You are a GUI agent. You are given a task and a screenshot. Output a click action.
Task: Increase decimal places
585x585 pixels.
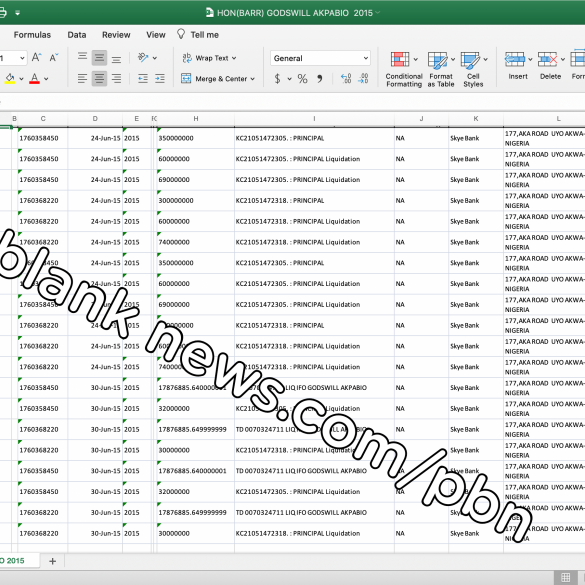pos(346,79)
